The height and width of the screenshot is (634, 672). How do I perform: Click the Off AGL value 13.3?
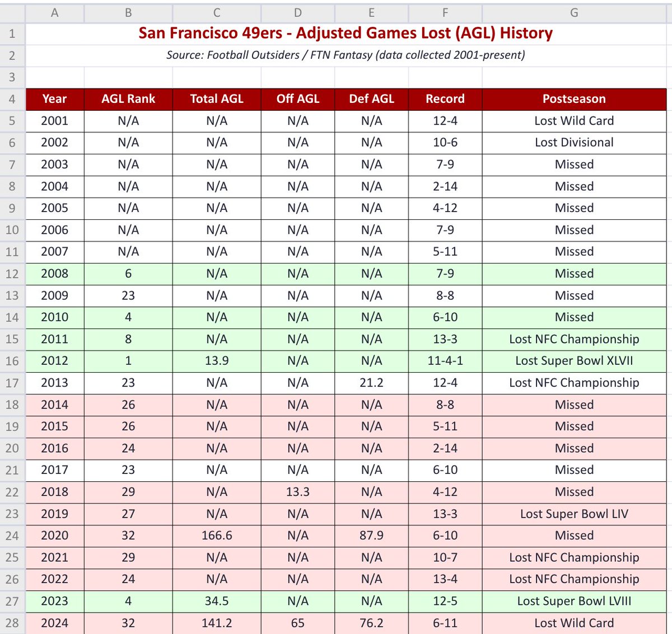coord(298,492)
